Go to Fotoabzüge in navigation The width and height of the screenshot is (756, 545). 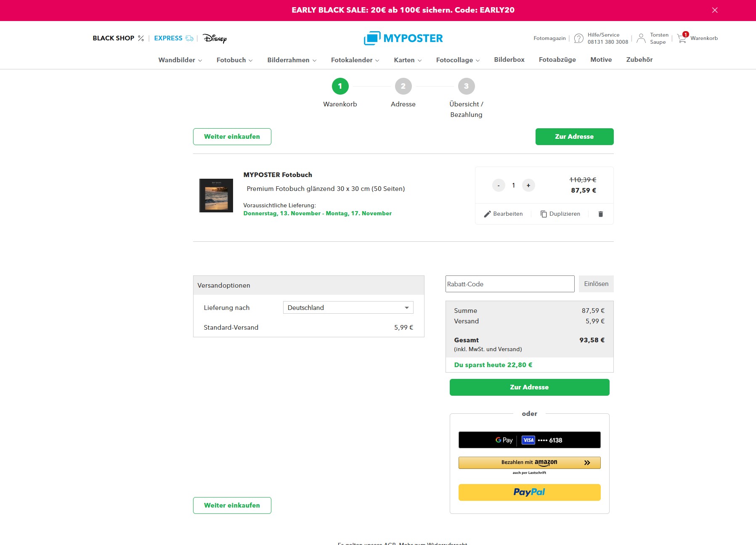click(x=557, y=60)
